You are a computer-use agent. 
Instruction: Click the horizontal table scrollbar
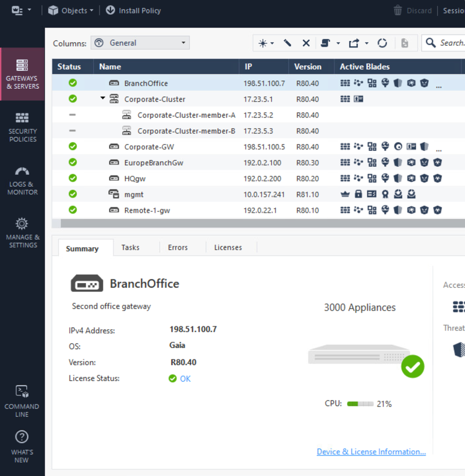pos(263,223)
